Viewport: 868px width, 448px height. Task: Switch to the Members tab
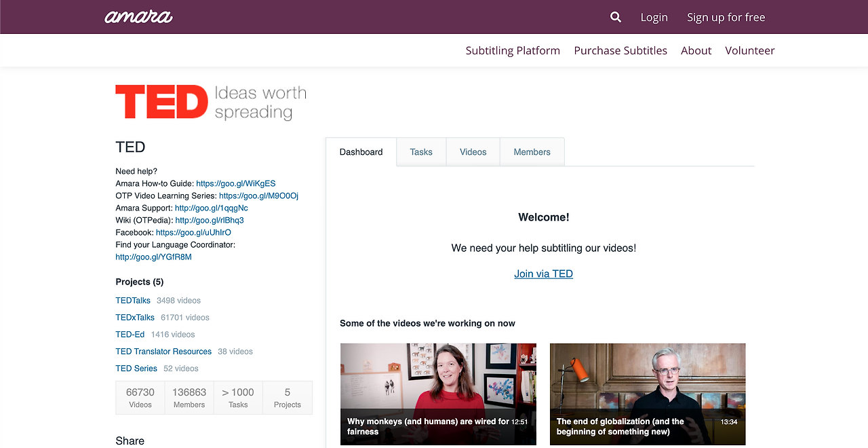coord(532,152)
